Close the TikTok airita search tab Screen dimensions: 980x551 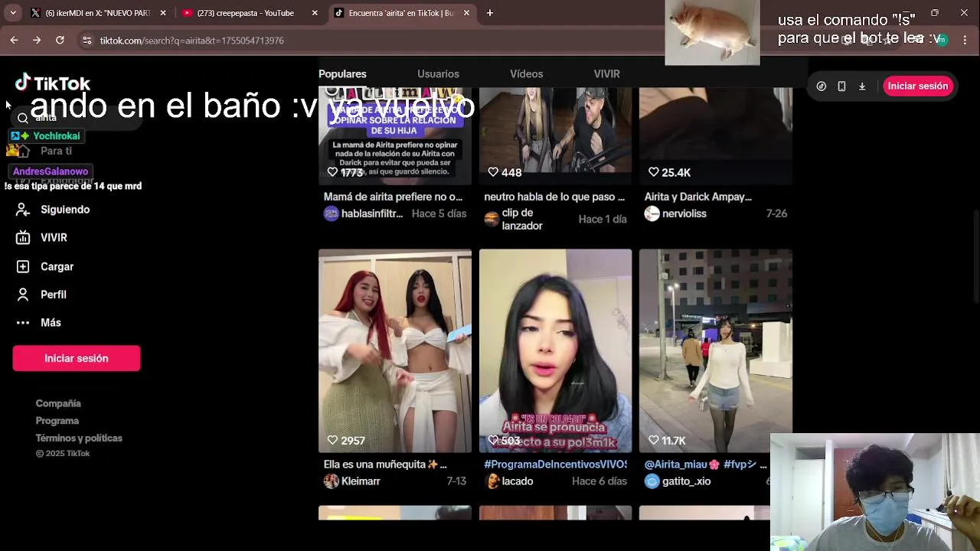pos(466,13)
